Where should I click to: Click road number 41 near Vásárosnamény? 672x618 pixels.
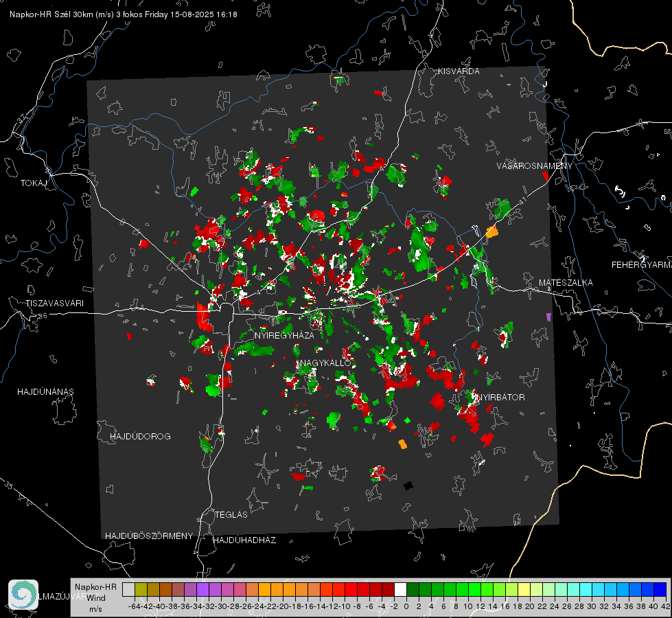coord(522,201)
